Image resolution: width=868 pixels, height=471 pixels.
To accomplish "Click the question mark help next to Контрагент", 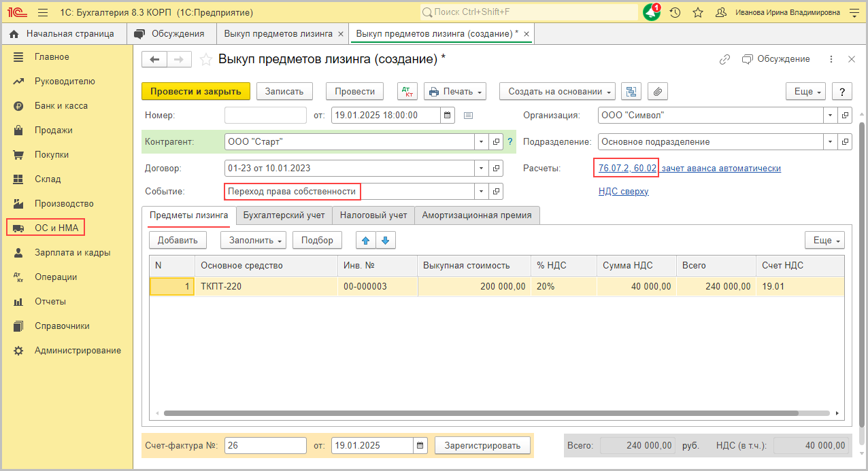I will tap(510, 141).
